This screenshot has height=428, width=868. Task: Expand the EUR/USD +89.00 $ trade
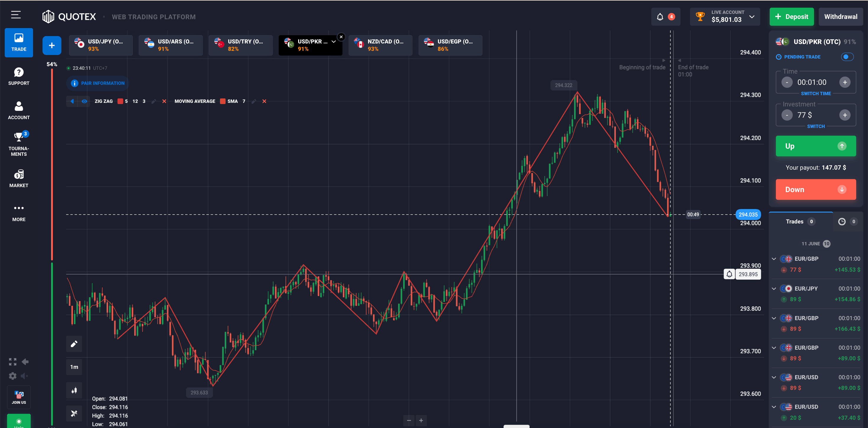coord(774,377)
